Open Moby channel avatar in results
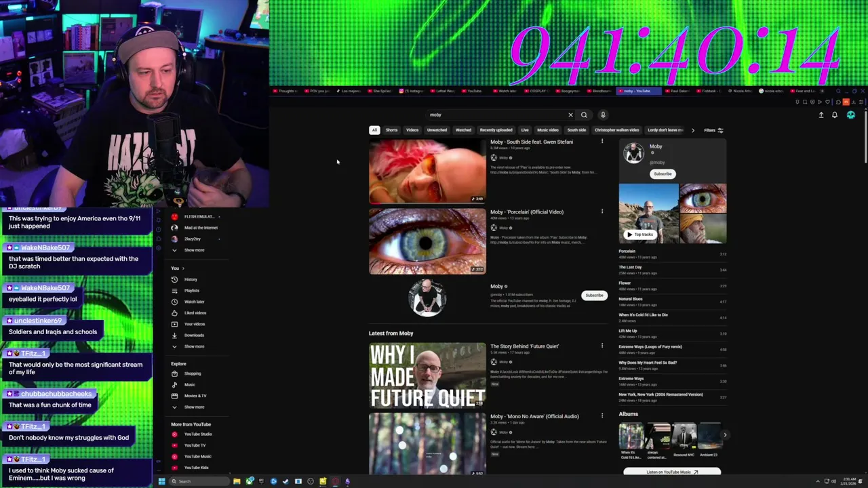 (x=427, y=297)
